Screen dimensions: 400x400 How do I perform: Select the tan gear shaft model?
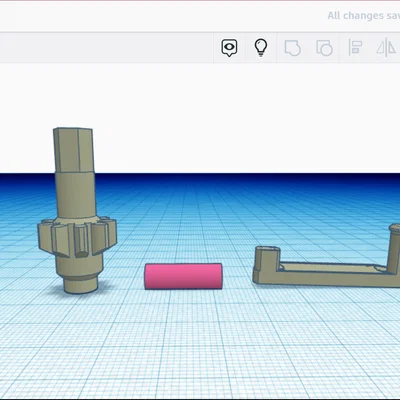tap(77, 211)
